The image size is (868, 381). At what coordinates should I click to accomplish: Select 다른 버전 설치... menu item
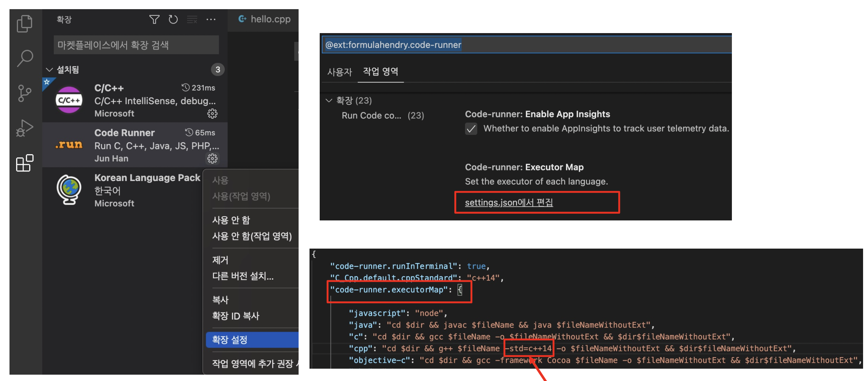243,276
